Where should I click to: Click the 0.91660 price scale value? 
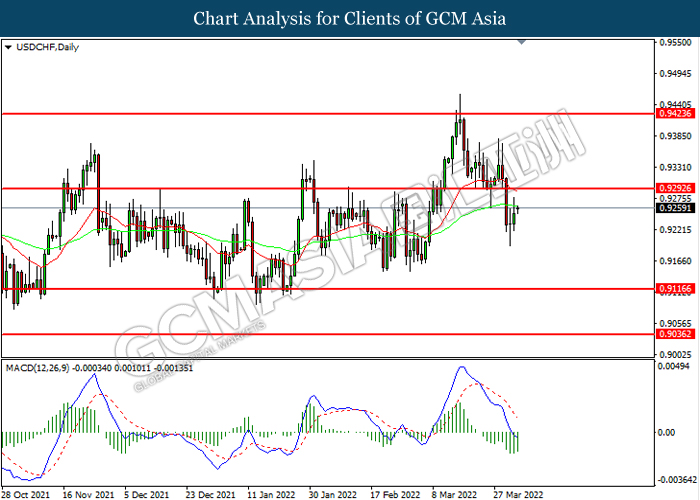pyautogui.click(x=676, y=261)
